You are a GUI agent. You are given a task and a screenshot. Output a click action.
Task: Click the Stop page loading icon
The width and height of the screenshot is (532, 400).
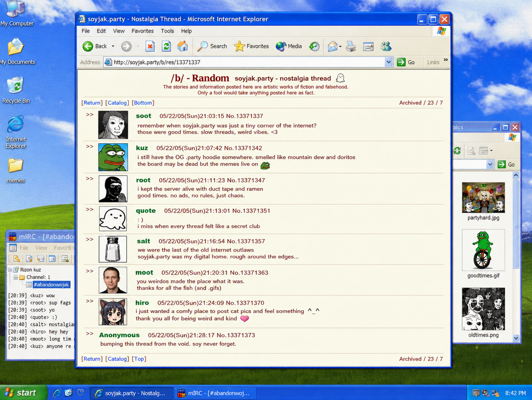pyautogui.click(x=150, y=46)
